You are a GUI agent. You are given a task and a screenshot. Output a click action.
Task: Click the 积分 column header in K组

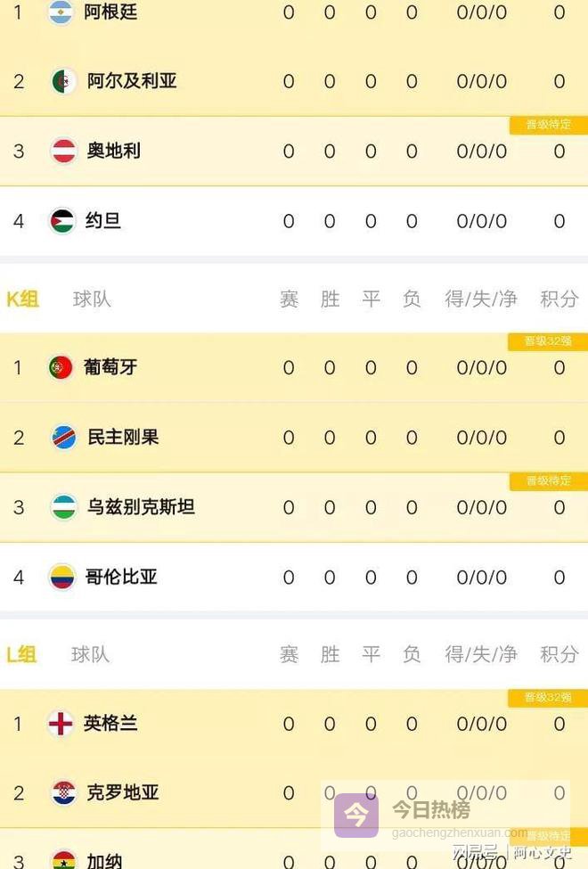pyautogui.click(x=559, y=299)
